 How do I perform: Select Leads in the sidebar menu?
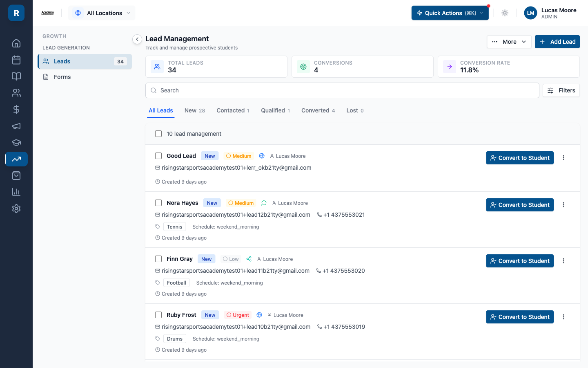point(85,61)
